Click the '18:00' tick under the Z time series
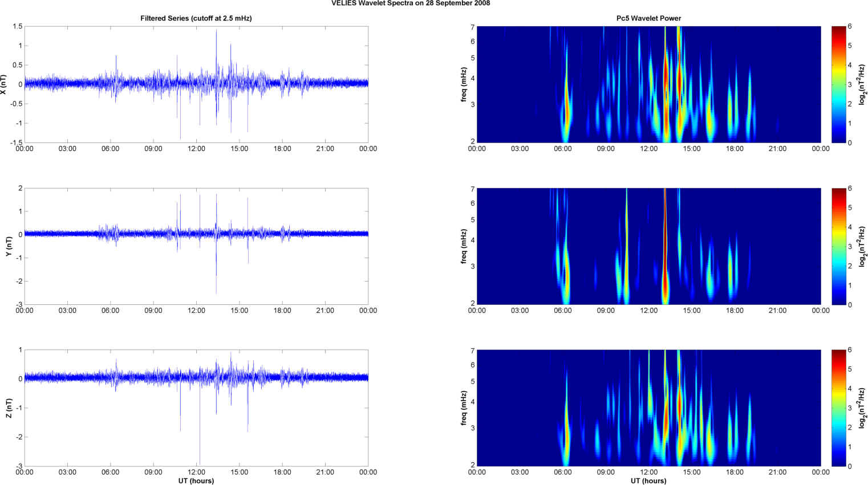Image resolution: width=868 pixels, height=485 pixels. point(282,472)
